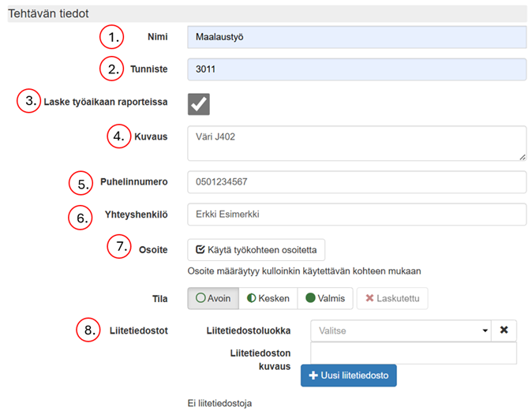Uncheck Laske työaikaan raporteissa checkbox
Image resolution: width=532 pixels, height=418 pixels.
pyautogui.click(x=198, y=103)
